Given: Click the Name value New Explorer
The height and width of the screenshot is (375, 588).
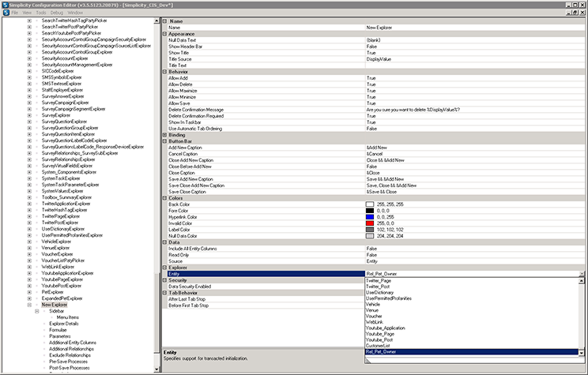Looking at the screenshot, I should [379, 28].
